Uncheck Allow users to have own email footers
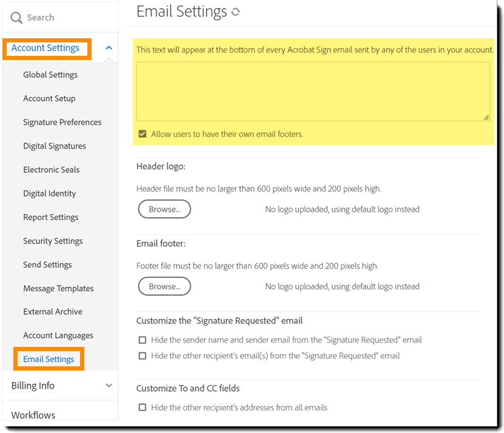This screenshot has height=433, width=504. (x=143, y=134)
